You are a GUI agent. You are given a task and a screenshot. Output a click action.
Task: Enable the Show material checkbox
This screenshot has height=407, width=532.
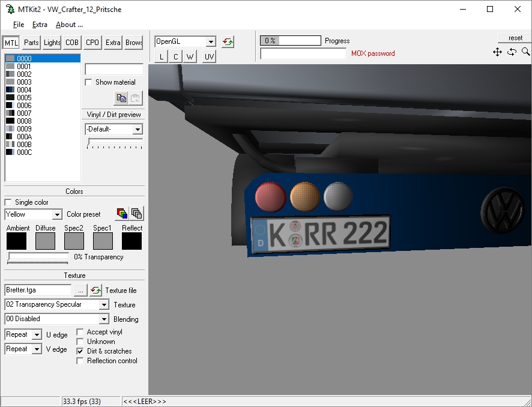click(x=88, y=82)
